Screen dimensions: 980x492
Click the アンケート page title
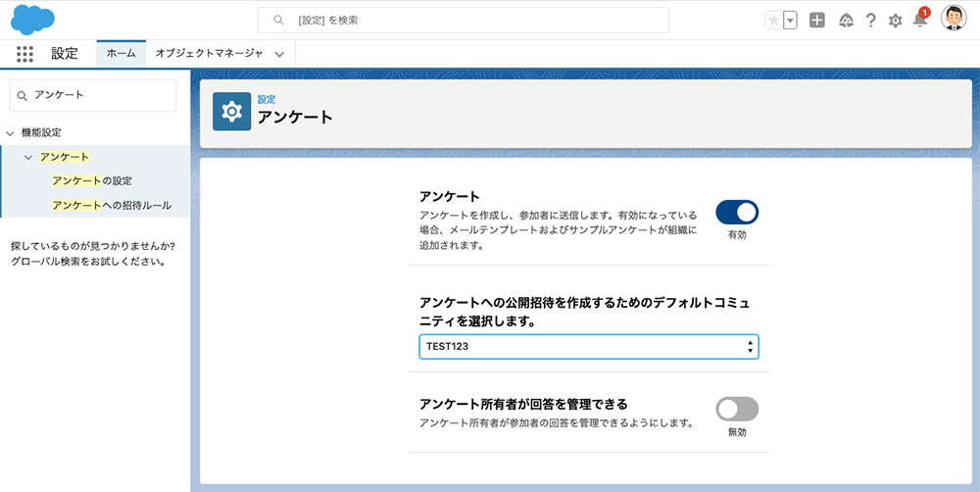pos(295,117)
